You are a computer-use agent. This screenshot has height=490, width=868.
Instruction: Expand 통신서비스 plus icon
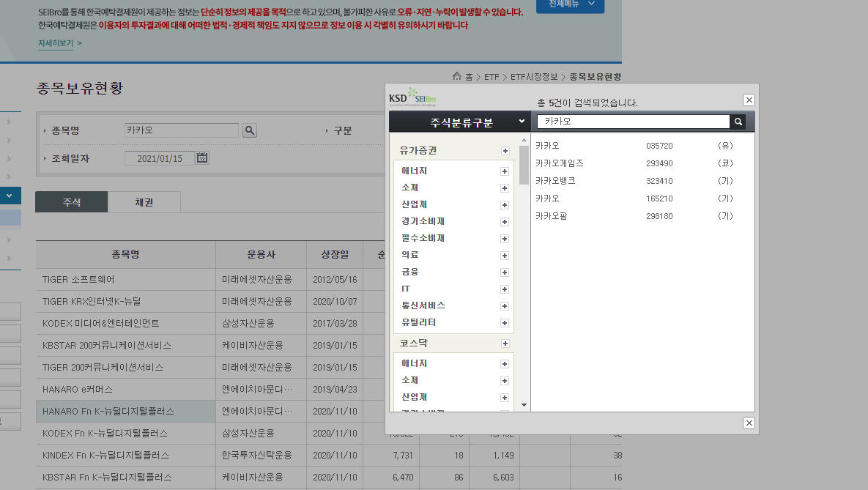(x=504, y=305)
